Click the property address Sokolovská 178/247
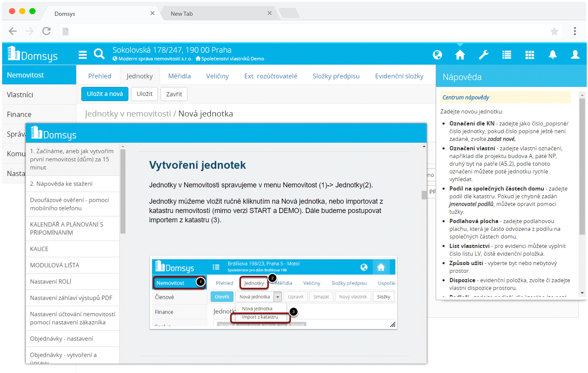 [172, 50]
